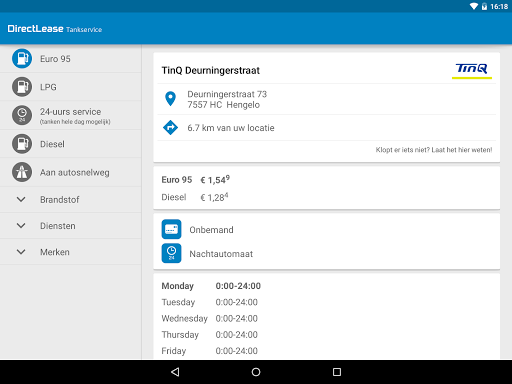Click the location pin icon by address

170,99
